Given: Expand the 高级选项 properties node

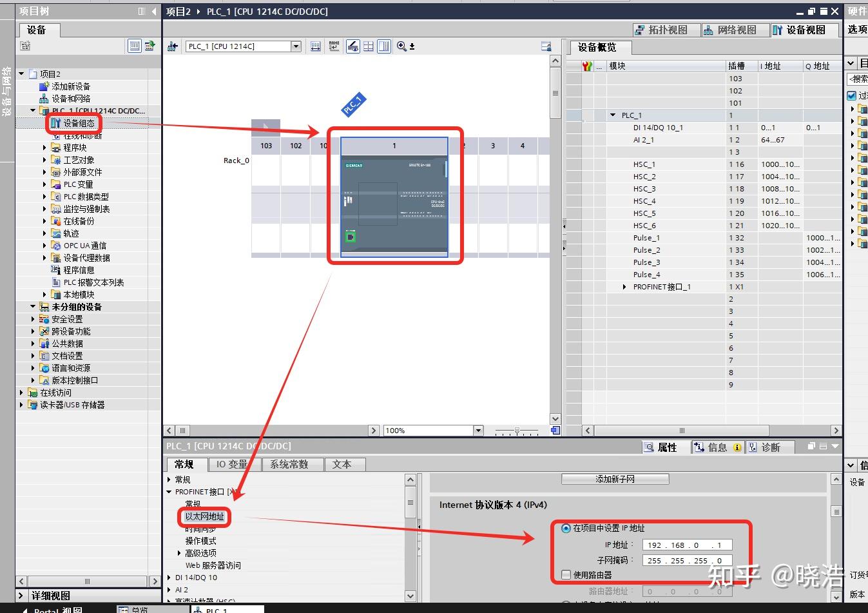Looking at the screenshot, I should [x=179, y=553].
